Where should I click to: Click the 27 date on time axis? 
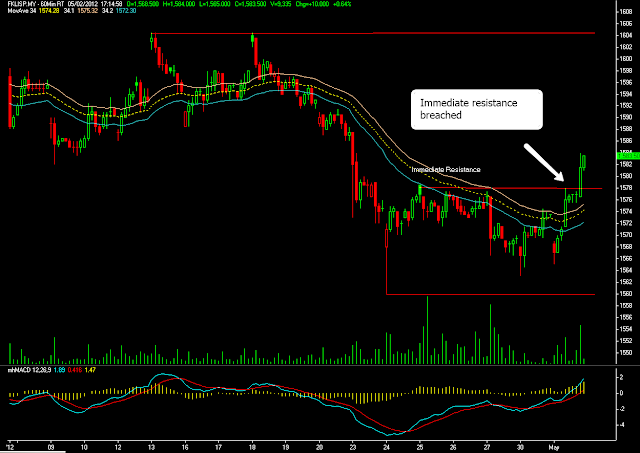487,447
